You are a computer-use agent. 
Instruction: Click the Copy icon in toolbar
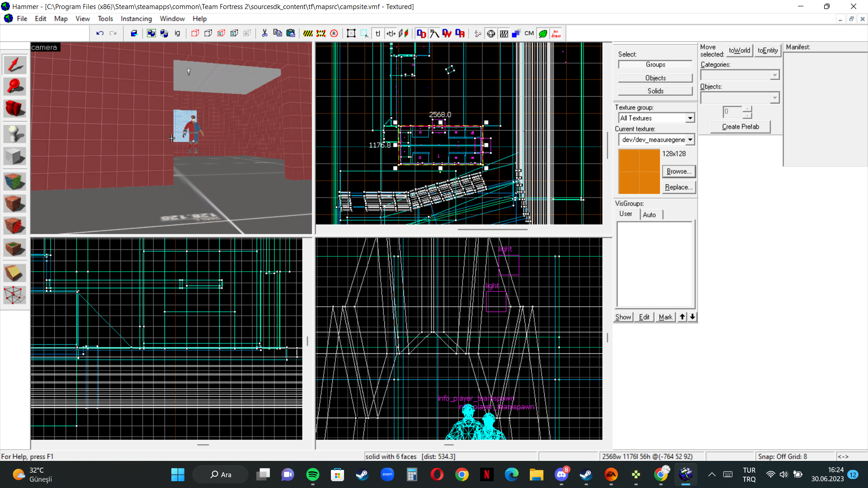point(278,33)
